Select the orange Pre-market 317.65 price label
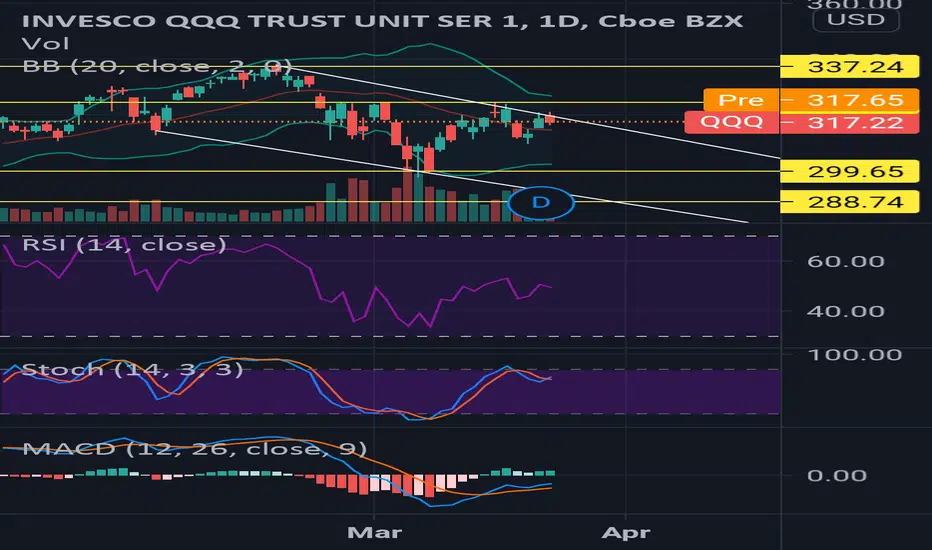 pos(811,100)
